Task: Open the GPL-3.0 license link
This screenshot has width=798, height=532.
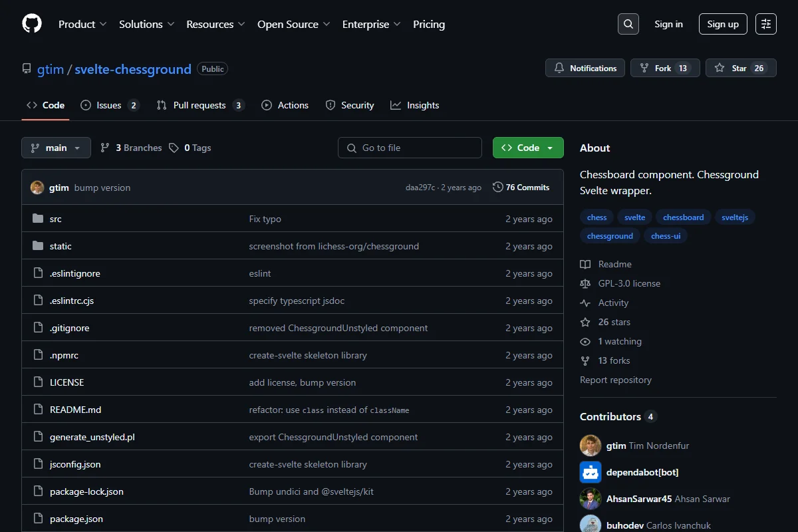Action: [629, 283]
